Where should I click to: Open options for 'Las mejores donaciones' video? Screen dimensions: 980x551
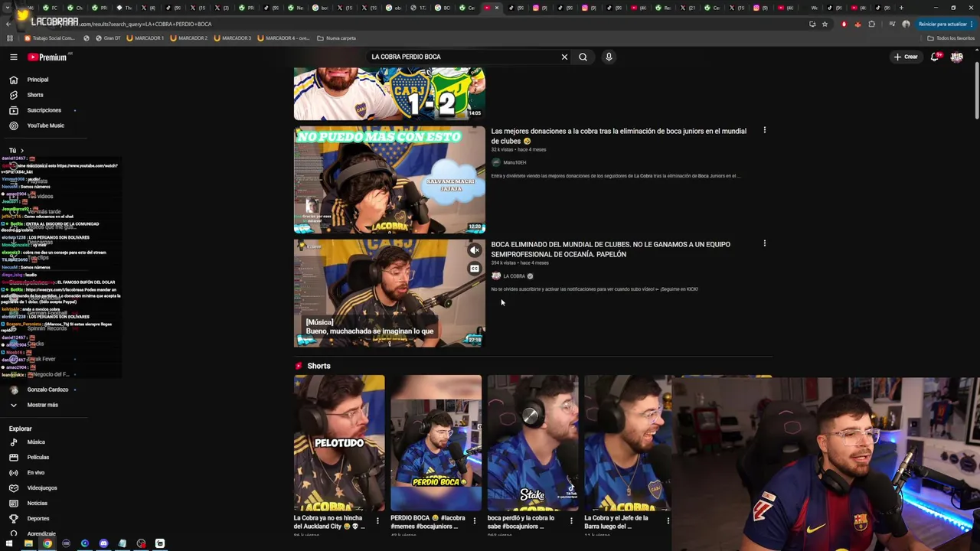tap(764, 130)
